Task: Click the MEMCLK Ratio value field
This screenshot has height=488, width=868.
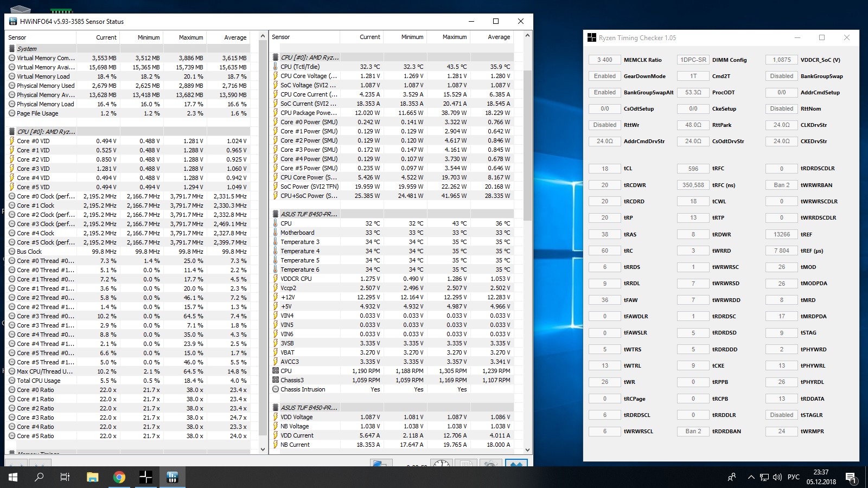Action: [x=605, y=60]
